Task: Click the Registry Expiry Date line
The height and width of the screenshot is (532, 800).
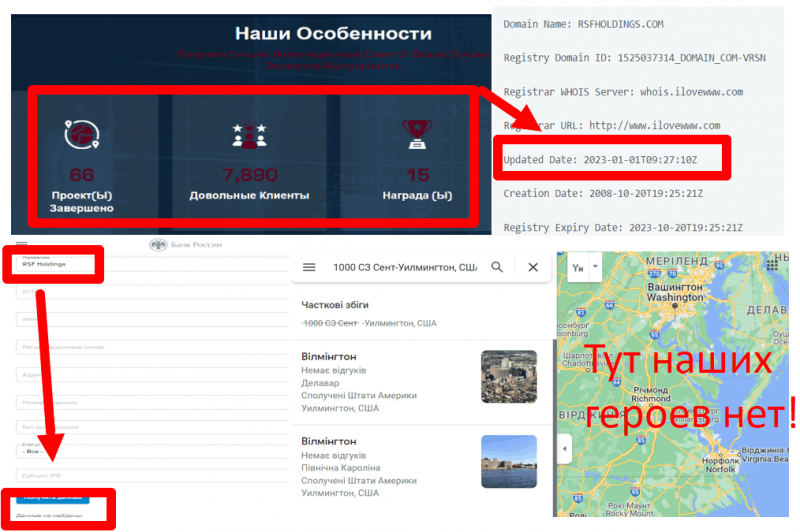Action: click(623, 227)
